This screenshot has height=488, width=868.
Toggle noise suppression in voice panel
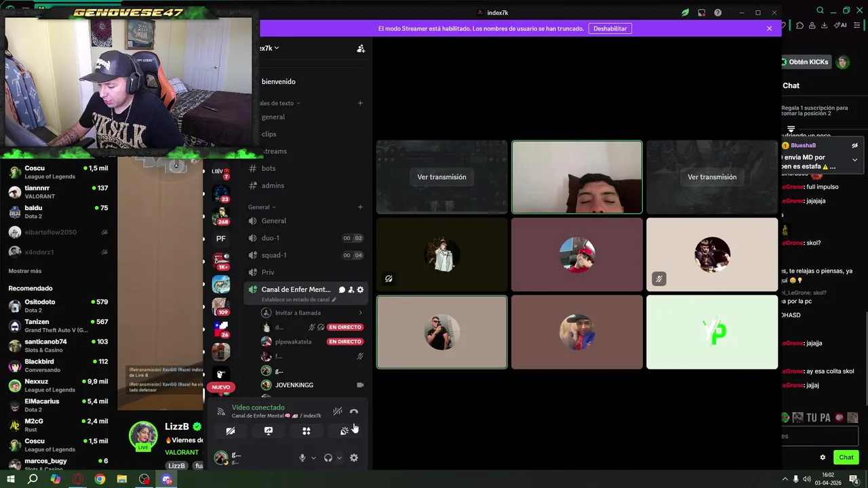tap(337, 411)
